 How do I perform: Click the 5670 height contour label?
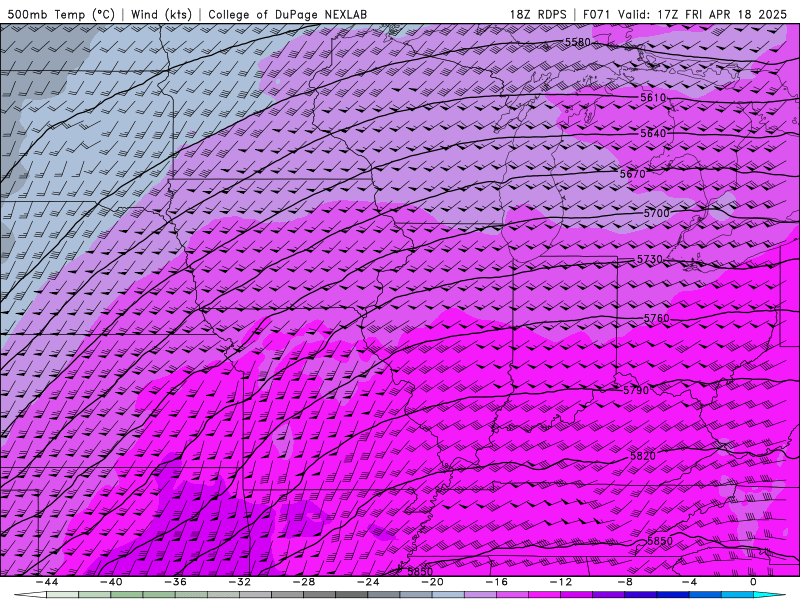pyautogui.click(x=633, y=174)
